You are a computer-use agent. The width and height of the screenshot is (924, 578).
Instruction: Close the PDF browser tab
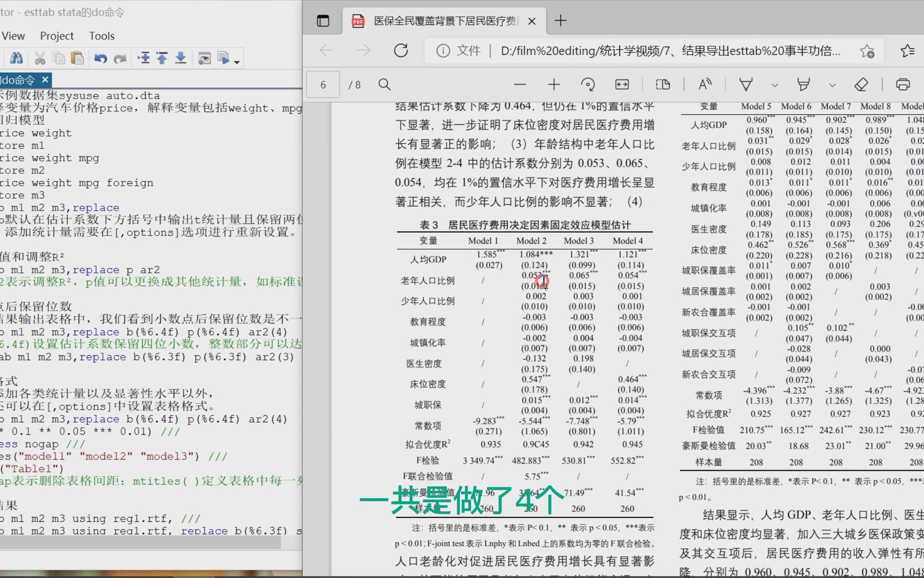(x=532, y=21)
